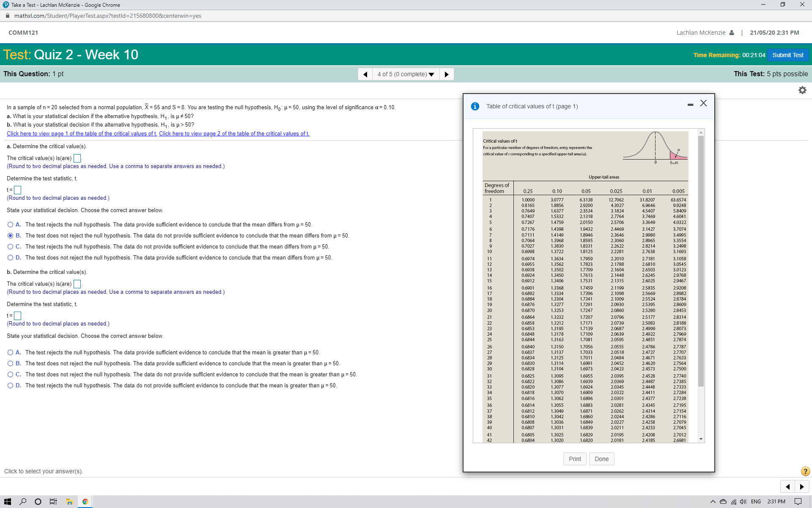Click the bottom-right previous arrow button
The height and width of the screenshot is (508, 812).
[x=787, y=486]
